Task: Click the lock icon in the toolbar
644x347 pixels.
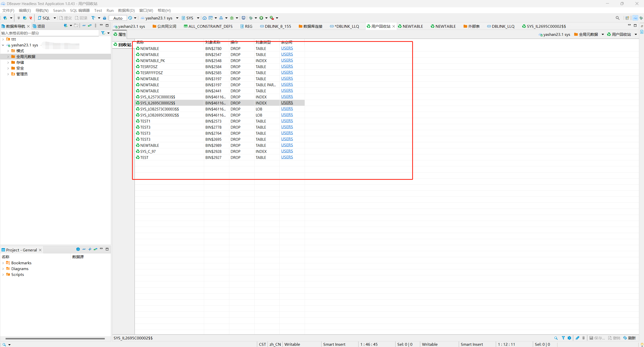Action: tap(105, 18)
